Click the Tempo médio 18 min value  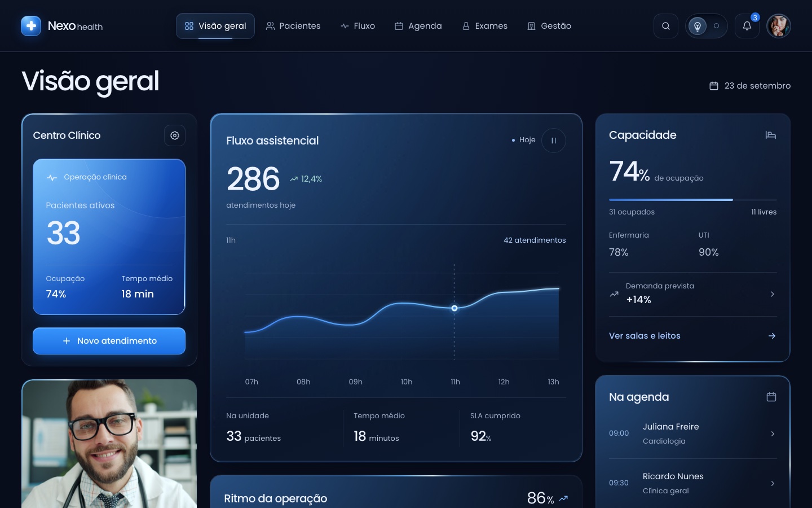click(138, 294)
